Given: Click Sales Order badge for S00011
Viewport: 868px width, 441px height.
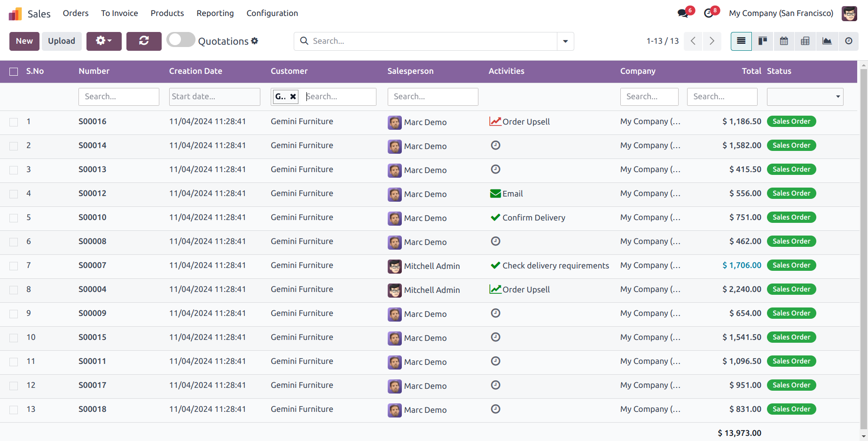Looking at the screenshot, I should [791, 361].
